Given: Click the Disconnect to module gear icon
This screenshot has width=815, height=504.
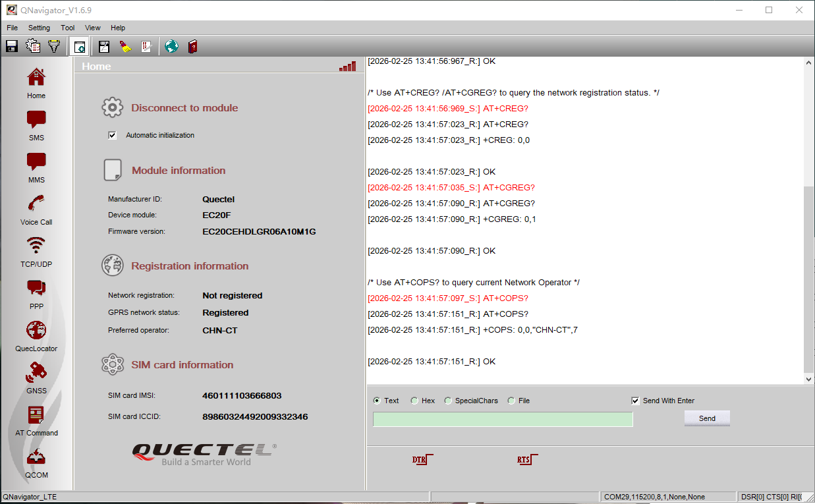Looking at the screenshot, I should pyautogui.click(x=112, y=107).
